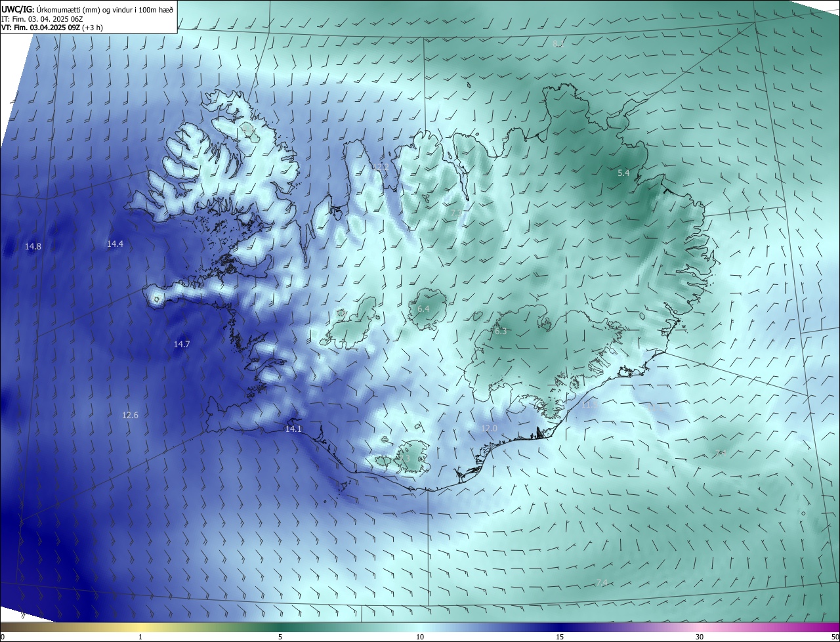The height and width of the screenshot is (642, 840).
Task: Click the '50' label on the color scale
Action: (x=835, y=637)
